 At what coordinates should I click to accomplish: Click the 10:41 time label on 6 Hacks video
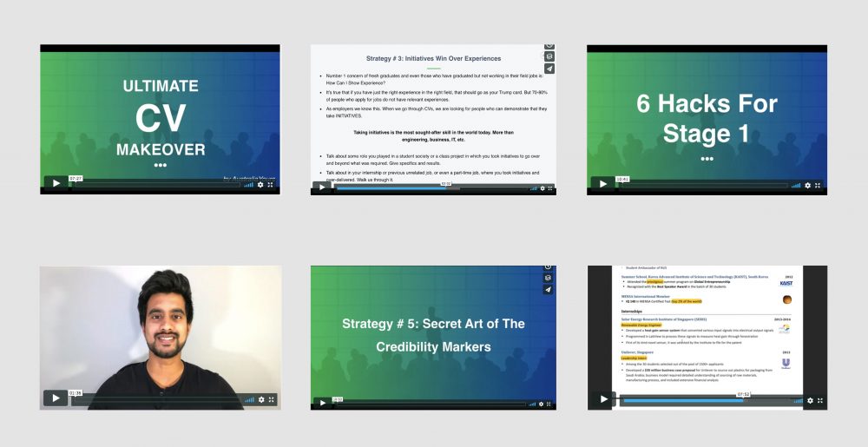tap(622, 180)
